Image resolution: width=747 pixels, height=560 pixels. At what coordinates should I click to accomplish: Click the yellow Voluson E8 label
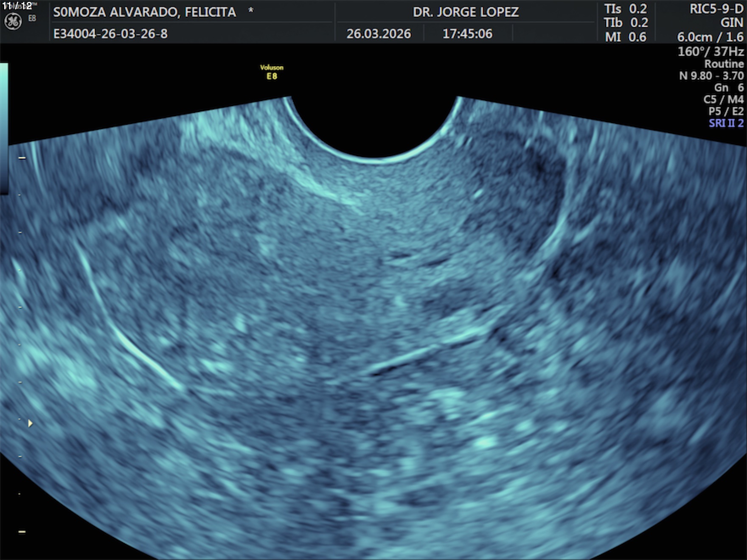pos(272,72)
